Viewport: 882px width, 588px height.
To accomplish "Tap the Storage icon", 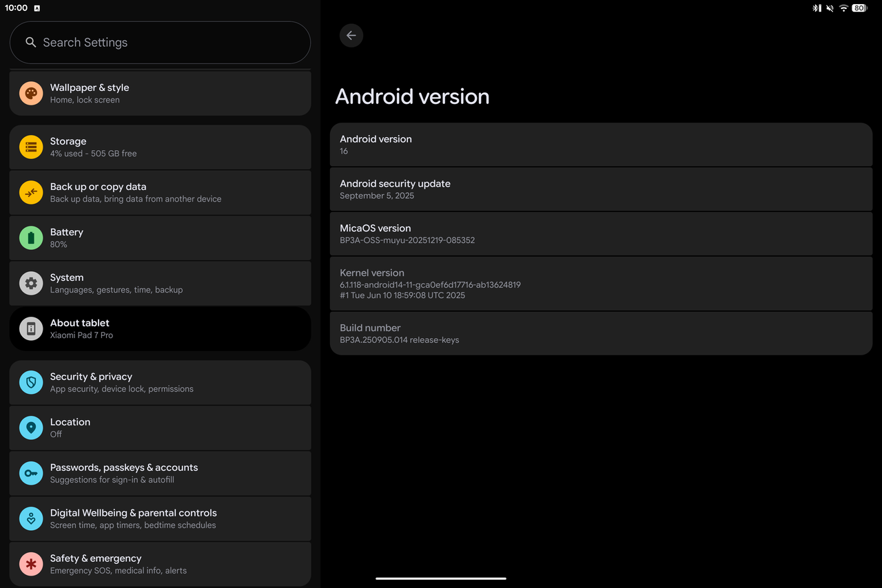I will point(31,147).
